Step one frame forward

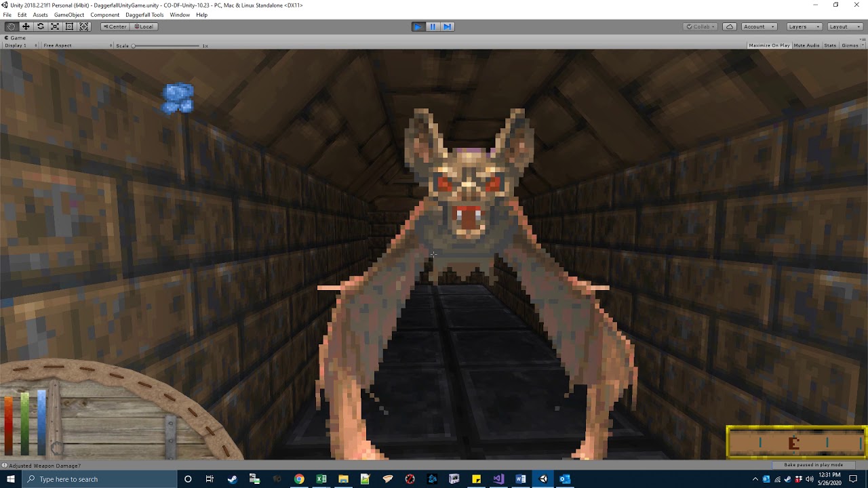pos(448,26)
